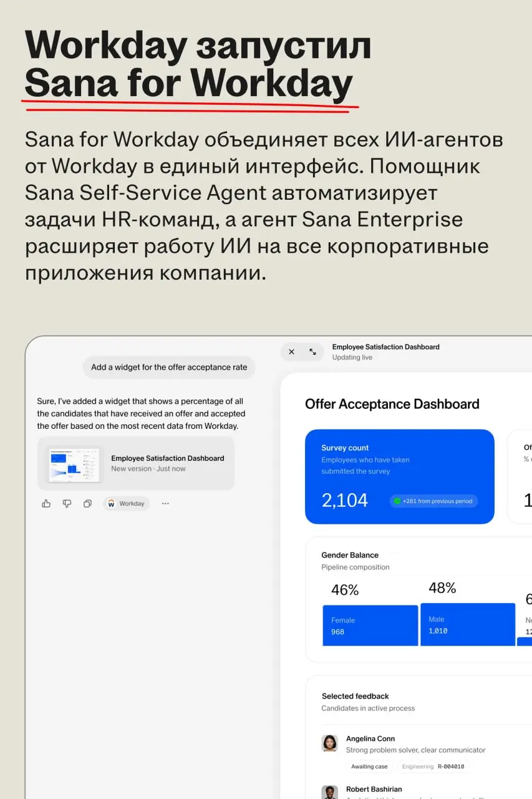Click the 'Engineering R-004010' requisition tag
The image size is (532, 799).
click(x=433, y=766)
